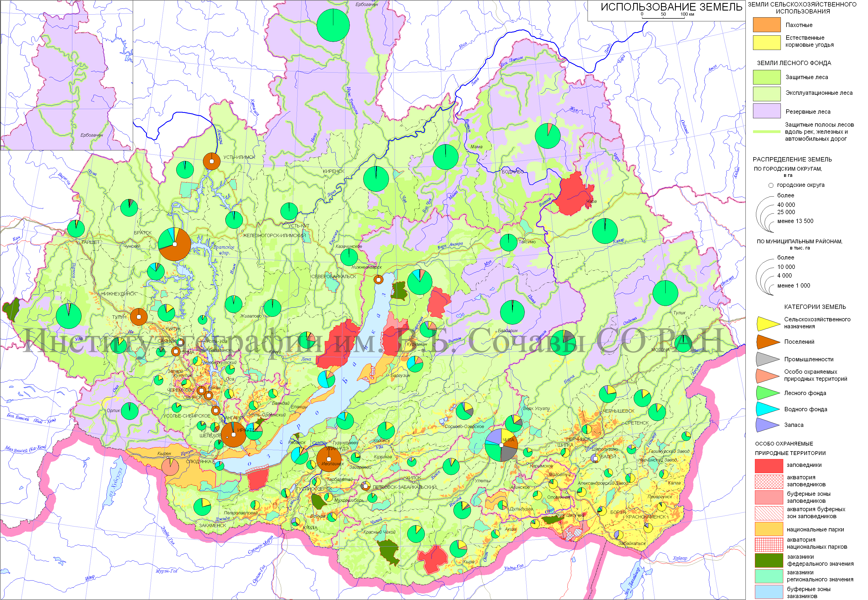Click the cyan Водного фонда wedge symbol
The height and width of the screenshot is (600, 868).
tap(769, 409)
